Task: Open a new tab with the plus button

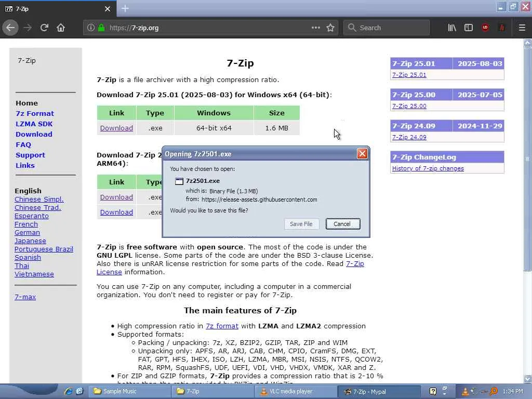Action: click(x=125, y=8)
